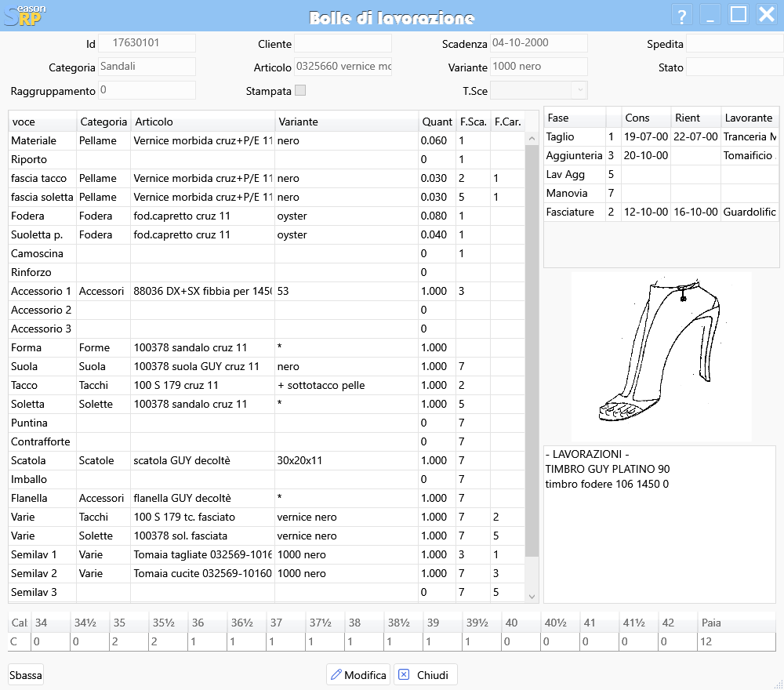Click the empty Cliente field

tap(343, 43)
